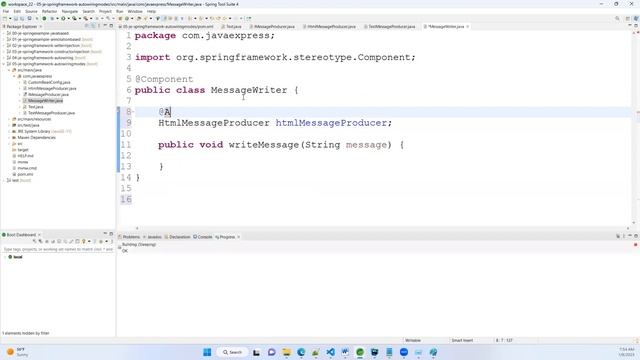This screenshot has height=360, width=640.
Task: Open the File menu
Action: pos(6,11)
